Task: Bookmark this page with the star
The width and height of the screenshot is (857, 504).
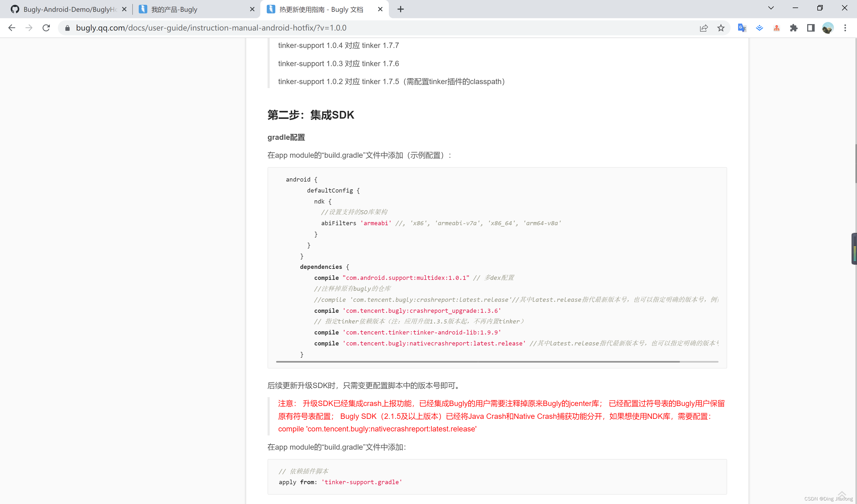Action: click(x=721, y=28)
